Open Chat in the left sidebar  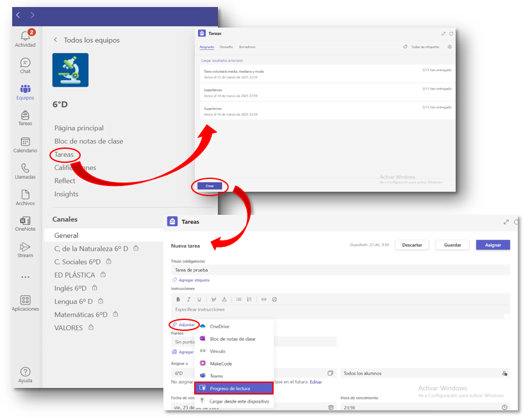(x=25, y=65)
